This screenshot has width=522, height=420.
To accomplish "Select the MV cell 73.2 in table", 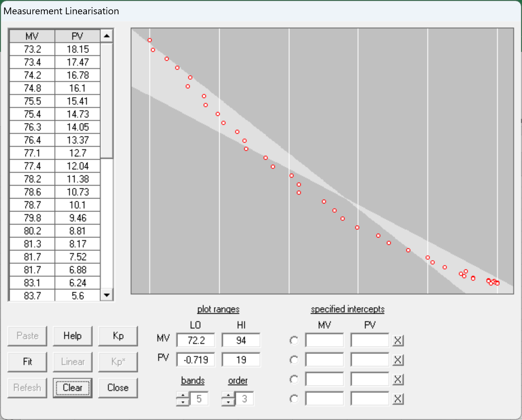I will click(x=32, y=49).
